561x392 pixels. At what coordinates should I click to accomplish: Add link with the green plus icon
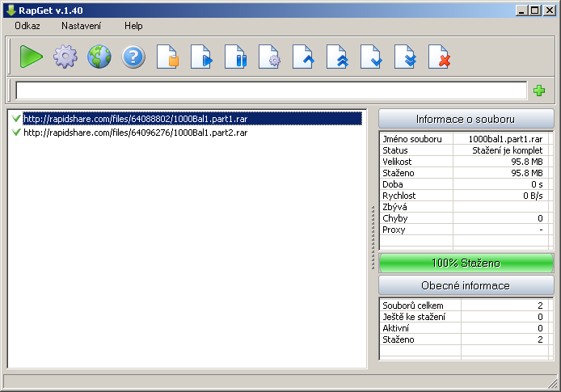click(x=539, y=91)
